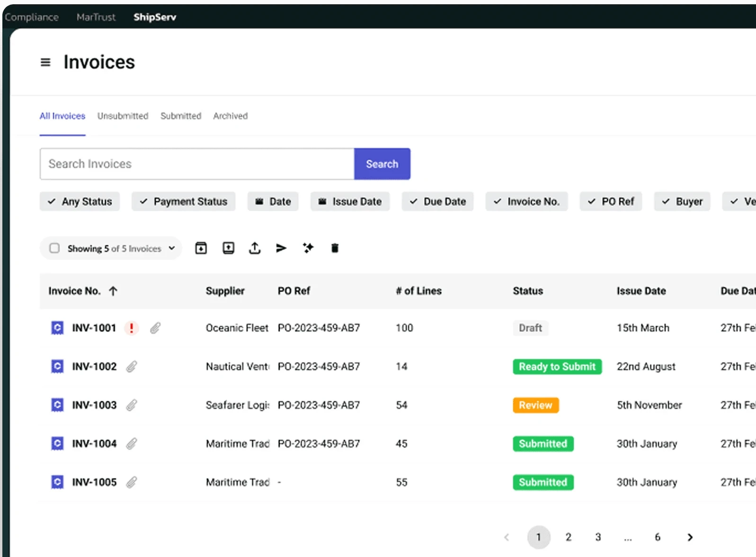The width and height of the screenshot is (756, 557).
Task: Open the attachment paperclip on INV-1001
Action: (155, 327)
